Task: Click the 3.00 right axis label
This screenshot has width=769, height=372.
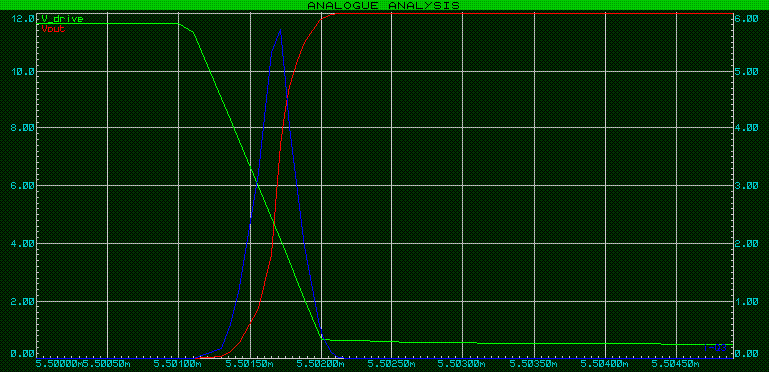Action: coord(747,186)
